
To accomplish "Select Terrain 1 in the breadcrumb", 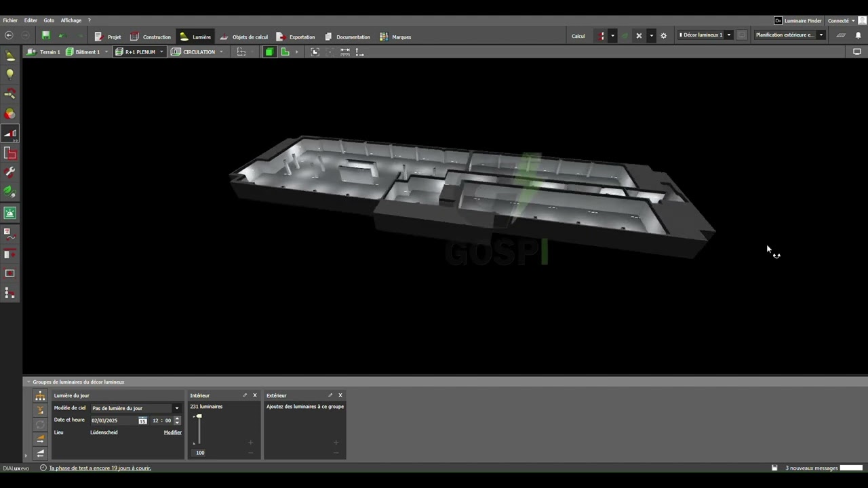I will (43, 52).
